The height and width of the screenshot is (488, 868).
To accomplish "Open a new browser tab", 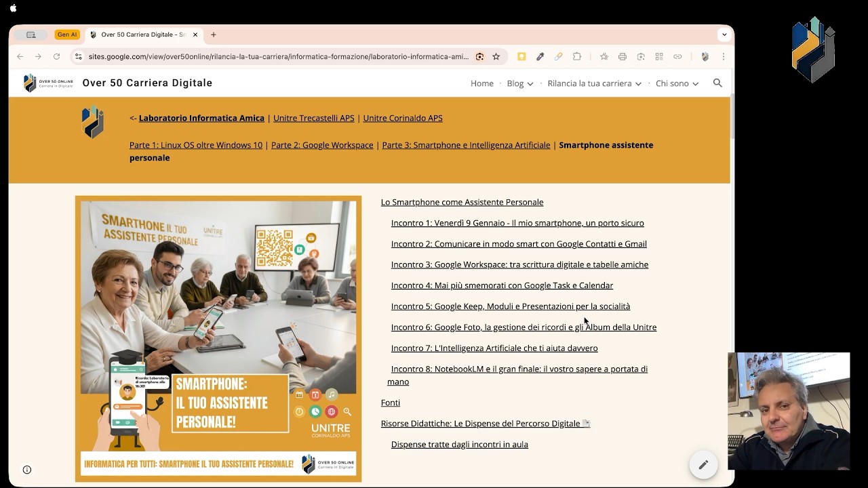I will tap(214, 35).
